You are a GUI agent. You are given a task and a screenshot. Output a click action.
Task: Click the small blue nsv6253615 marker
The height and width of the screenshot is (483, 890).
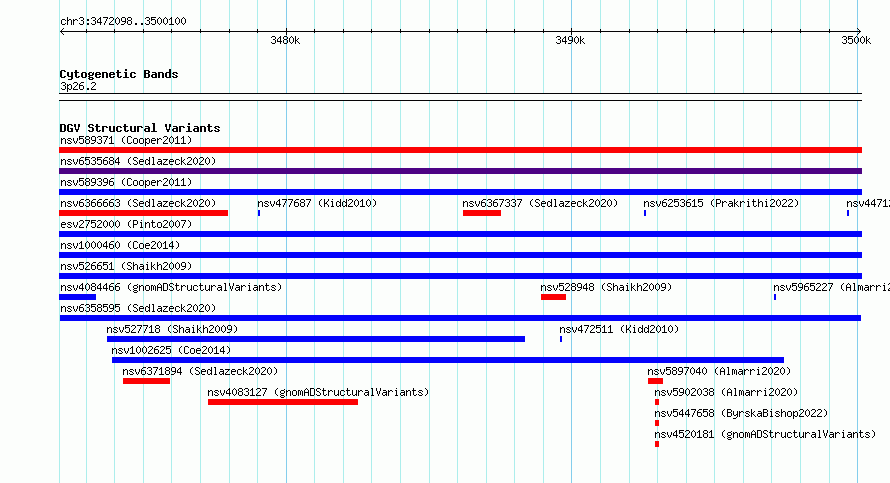point(645,213)
